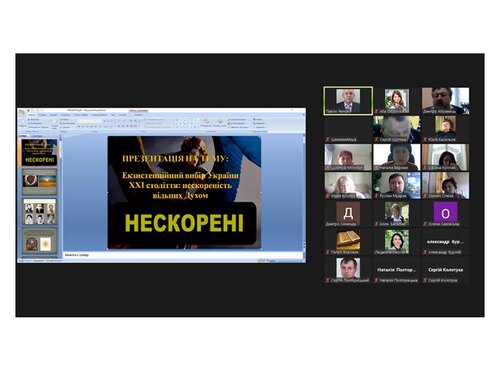
Task: Click the New Slide button in the ribbon
Action: [x=55, y=123]
